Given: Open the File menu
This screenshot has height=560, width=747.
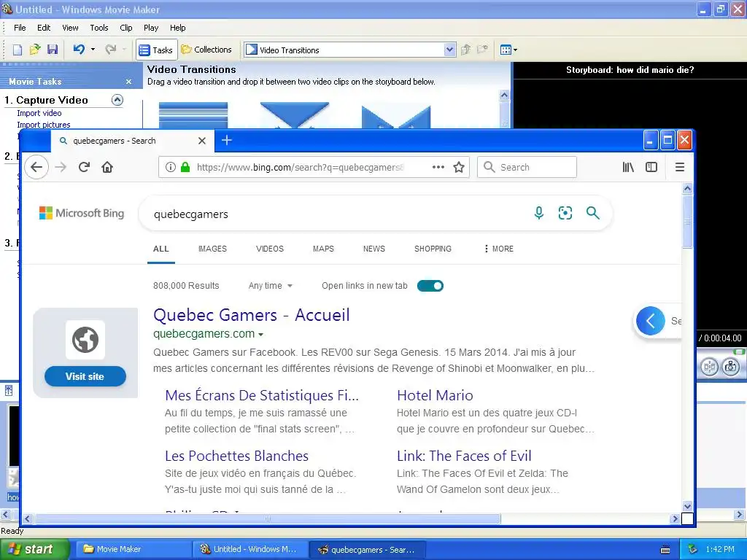Looking at the screenshot, I should click(20, 28).
